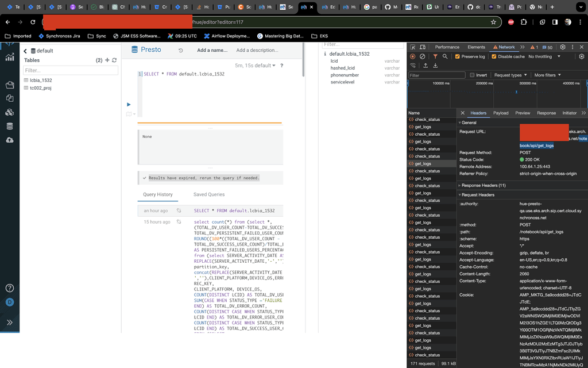The height and width of the screenshot is (368, 588).
Task: Disable the Disable cache checkbox
Action: (x=494, y=56)
